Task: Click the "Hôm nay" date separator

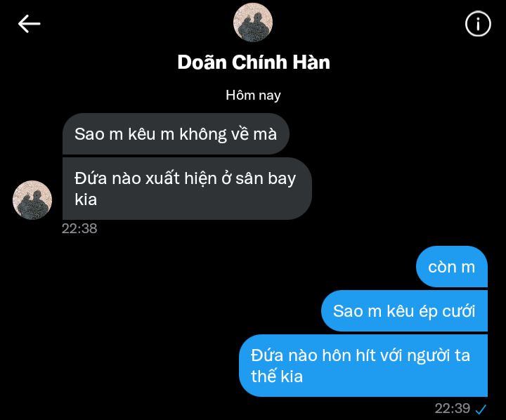Action: tap(253, 95)
